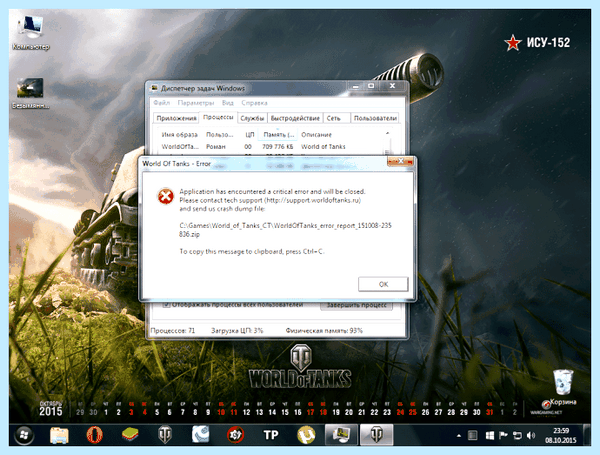600x455 pixels.
Task: Click Show Desktop strip at taskbar end
Action: click(587, 435)
